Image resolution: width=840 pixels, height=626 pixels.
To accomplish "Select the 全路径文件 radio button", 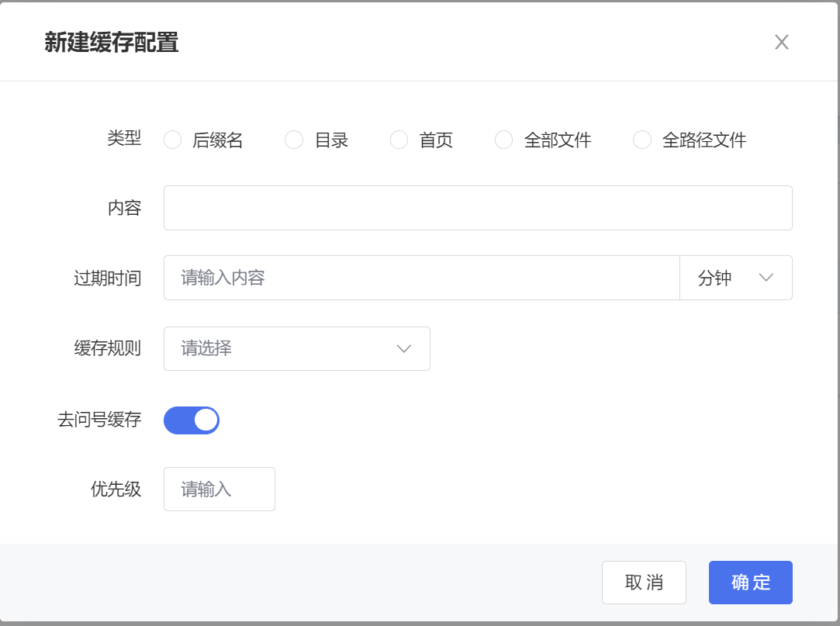I will [x=642, y=140].
